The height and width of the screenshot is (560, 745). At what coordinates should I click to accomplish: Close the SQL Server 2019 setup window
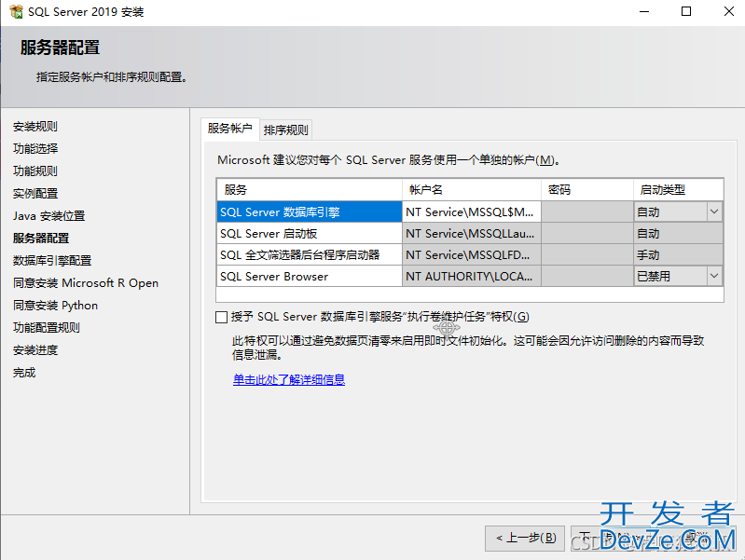729,11
